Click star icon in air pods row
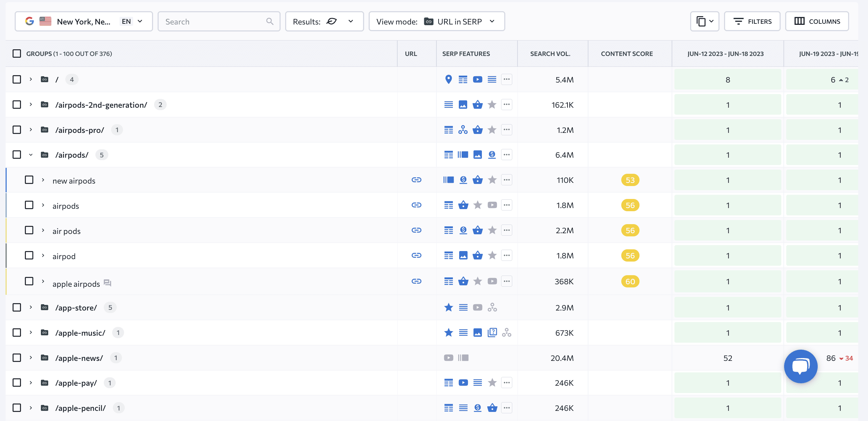Image resolution: width=868 pixels, height=421 pixels. [x=492, y=230]
